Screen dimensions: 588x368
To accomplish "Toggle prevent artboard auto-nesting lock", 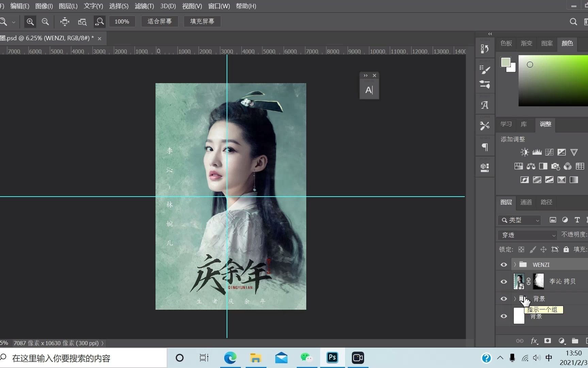I will (x=555, y=249).
